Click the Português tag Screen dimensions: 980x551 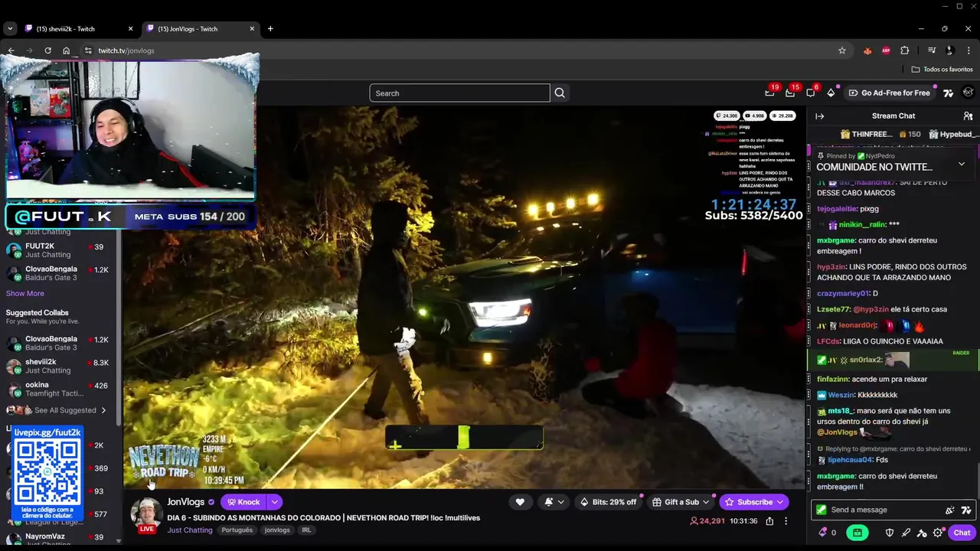point(237,530)
